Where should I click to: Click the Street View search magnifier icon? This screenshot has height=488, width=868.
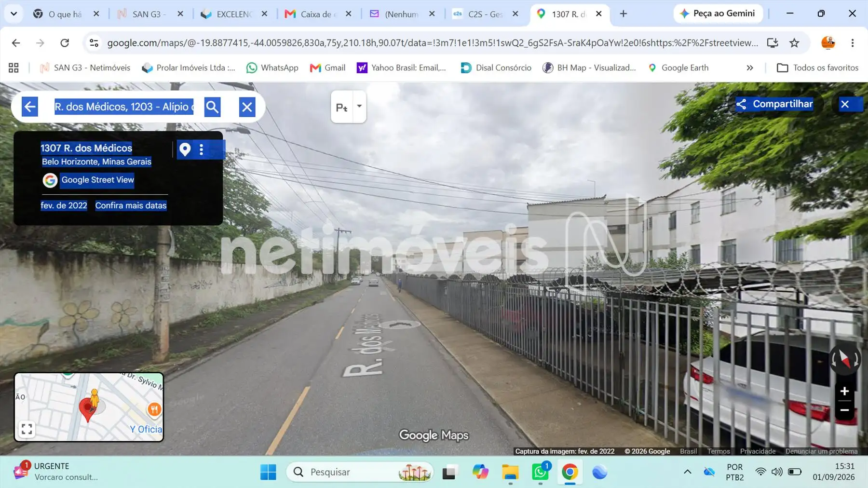(x=212, y=107)
